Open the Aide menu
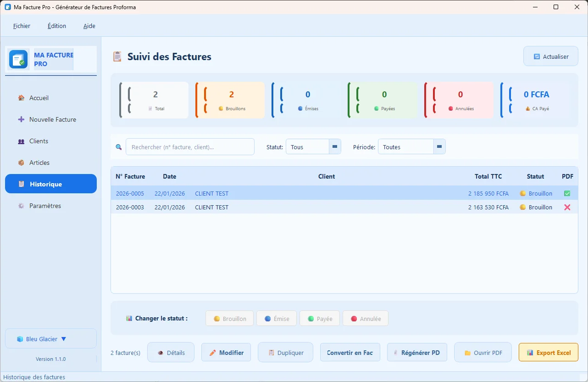 pyautogui.click(x=89, y=26)
